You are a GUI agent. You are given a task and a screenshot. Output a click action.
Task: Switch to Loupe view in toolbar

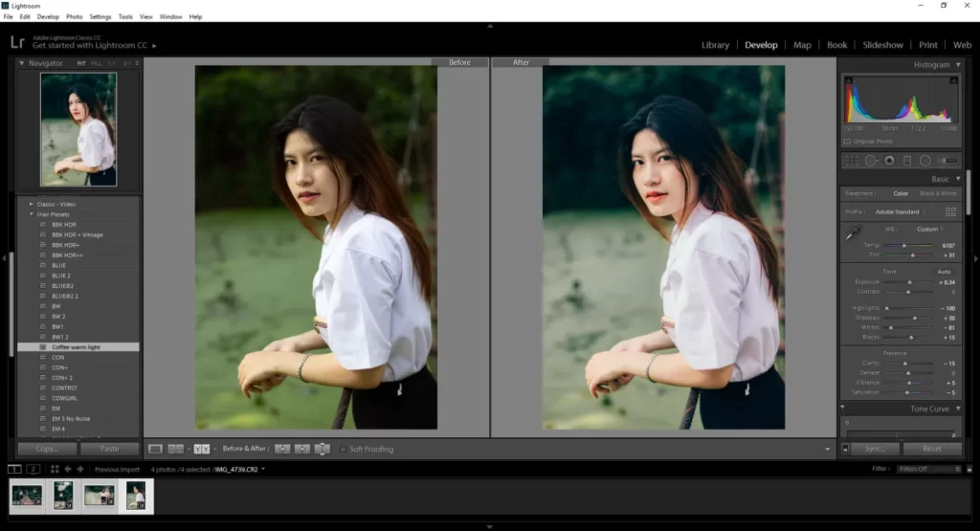click(155, 449)
